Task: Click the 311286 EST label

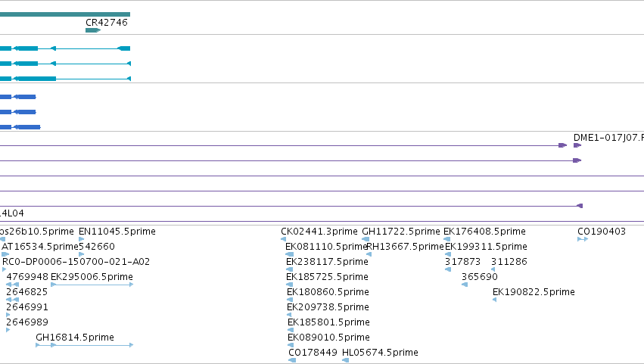Action: coord(509,262)
